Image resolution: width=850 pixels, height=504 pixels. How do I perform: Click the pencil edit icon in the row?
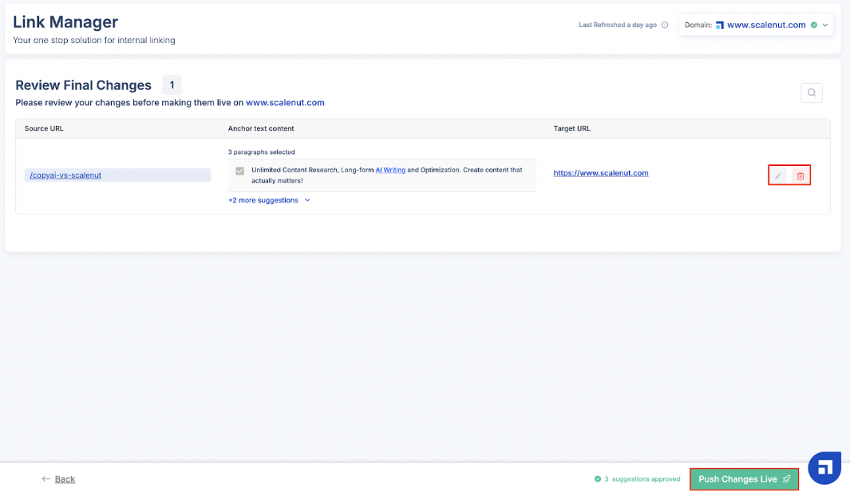click(x=778, y=175)
